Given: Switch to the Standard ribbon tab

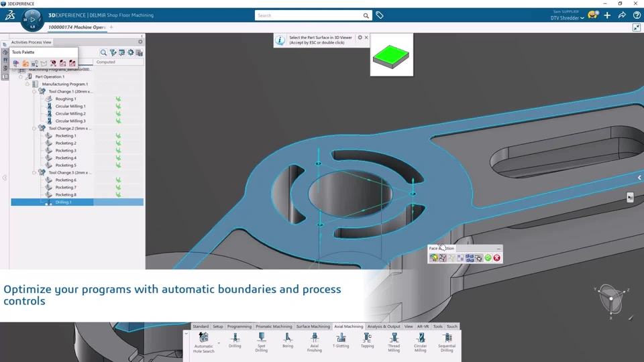Looking at the screenshot, I should tap(201, 326).
